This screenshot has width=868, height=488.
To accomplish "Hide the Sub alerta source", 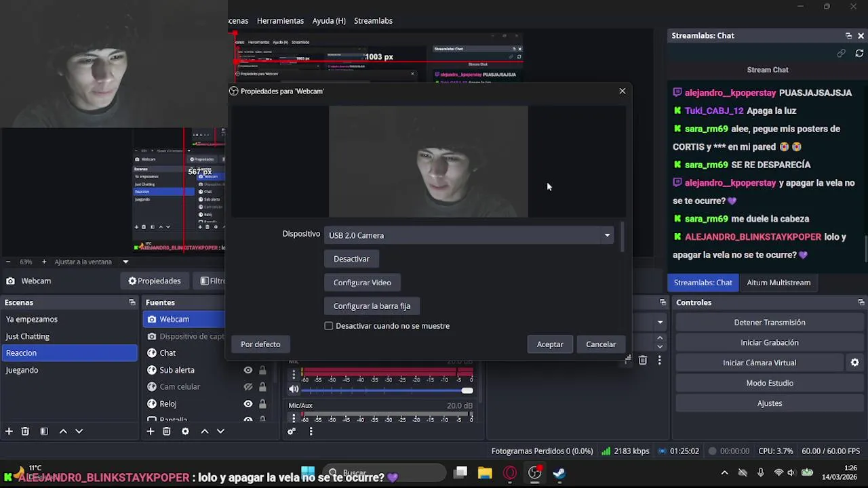I will 248,370.
